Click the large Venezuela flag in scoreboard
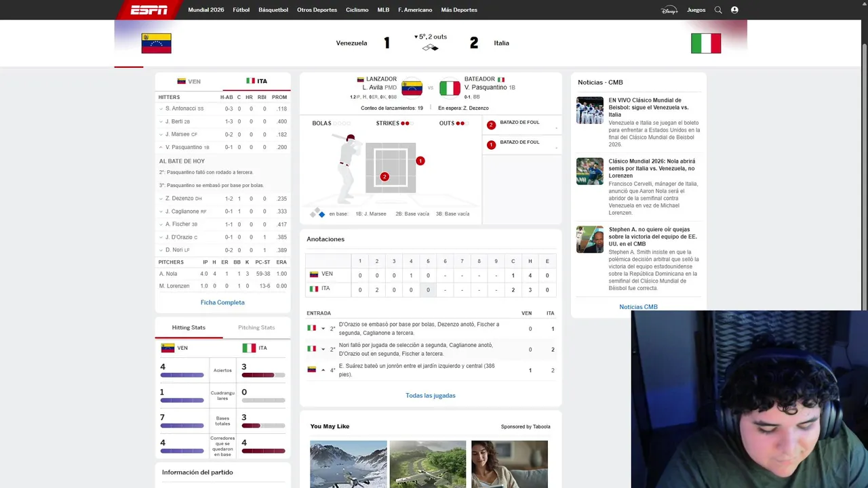The image size is (868, 488). click(156, 43)
